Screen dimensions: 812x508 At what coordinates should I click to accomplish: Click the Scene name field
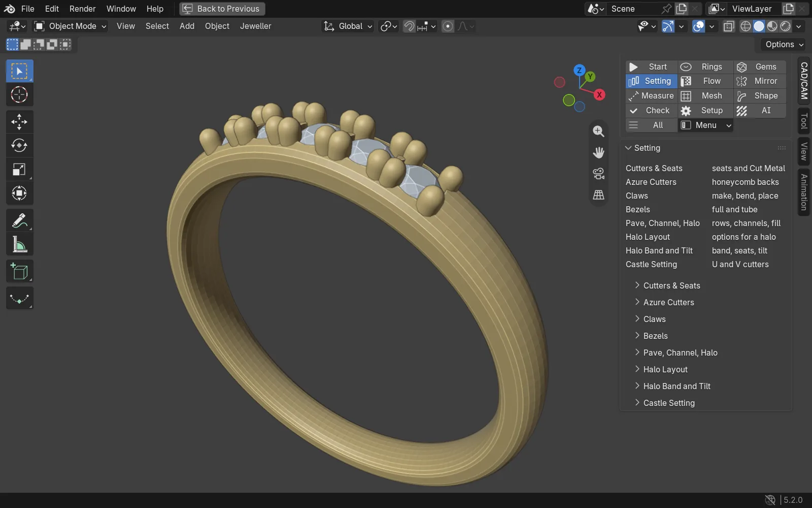coord(634,9)
